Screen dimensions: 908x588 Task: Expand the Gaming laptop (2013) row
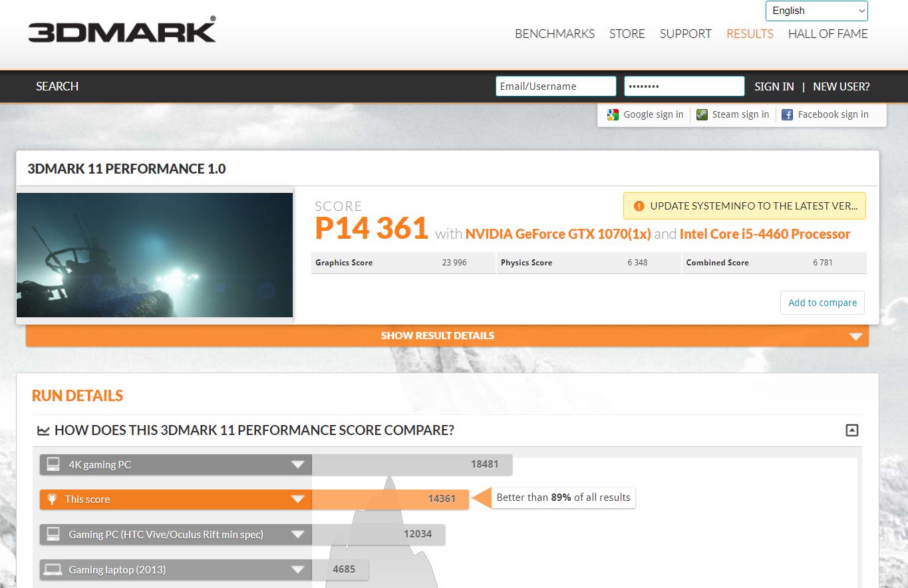[298, 569]
